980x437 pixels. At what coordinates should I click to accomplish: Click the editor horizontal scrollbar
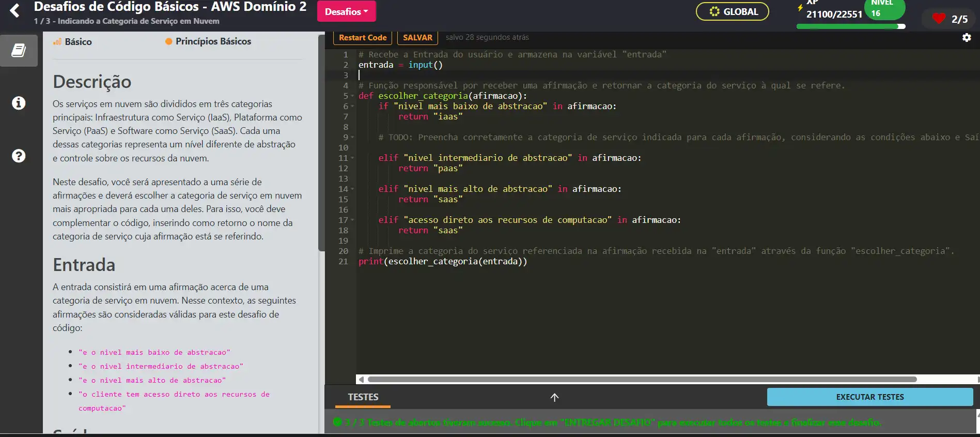[x=642, y=380]
